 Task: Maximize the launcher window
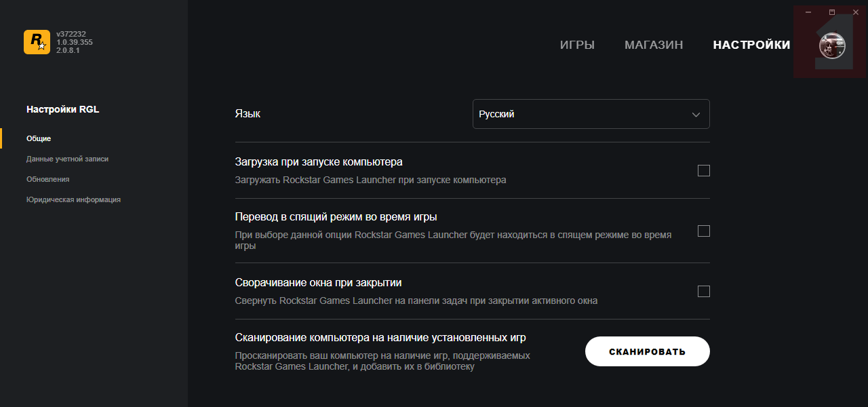832,12
